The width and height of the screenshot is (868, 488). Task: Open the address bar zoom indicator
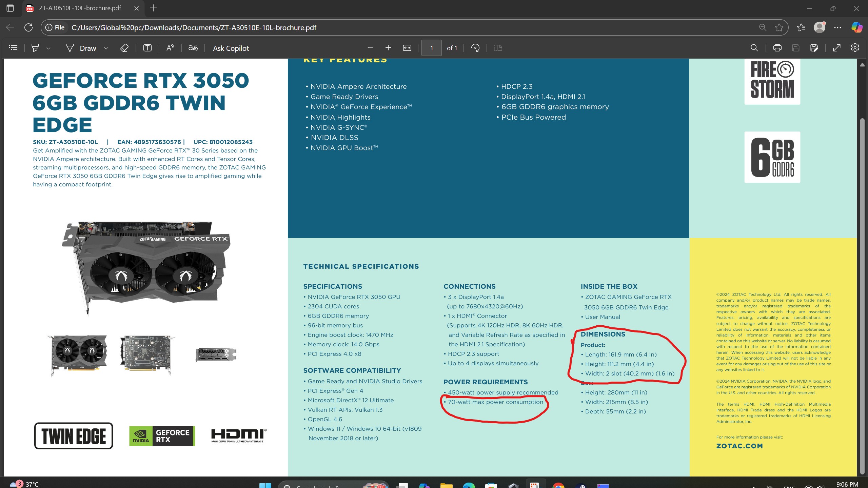[x=763, y=27]
